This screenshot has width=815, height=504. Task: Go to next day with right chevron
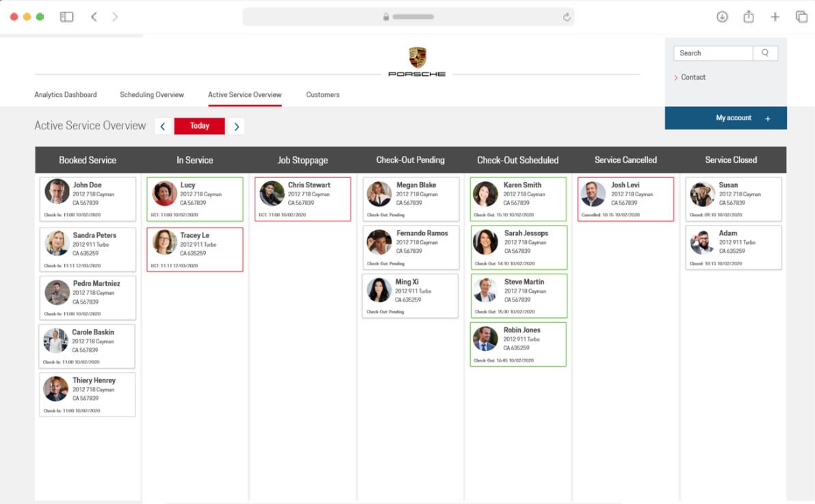(236, 127)
